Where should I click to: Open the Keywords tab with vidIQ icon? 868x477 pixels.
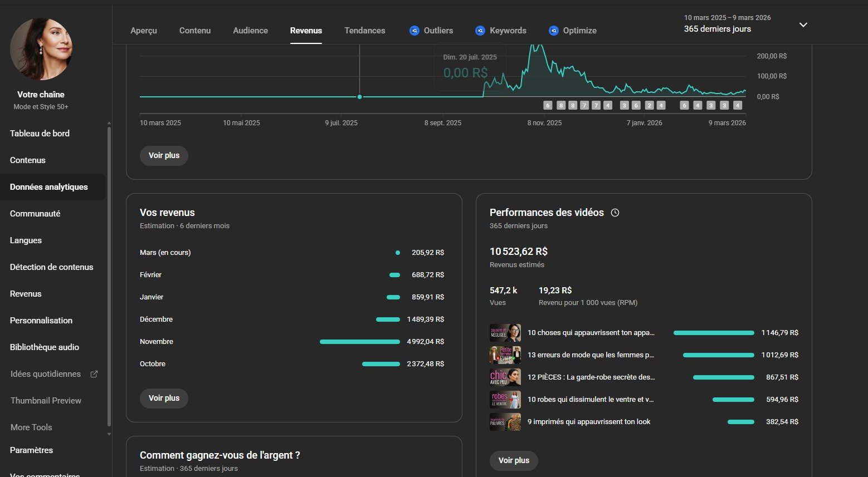point(500,31)
